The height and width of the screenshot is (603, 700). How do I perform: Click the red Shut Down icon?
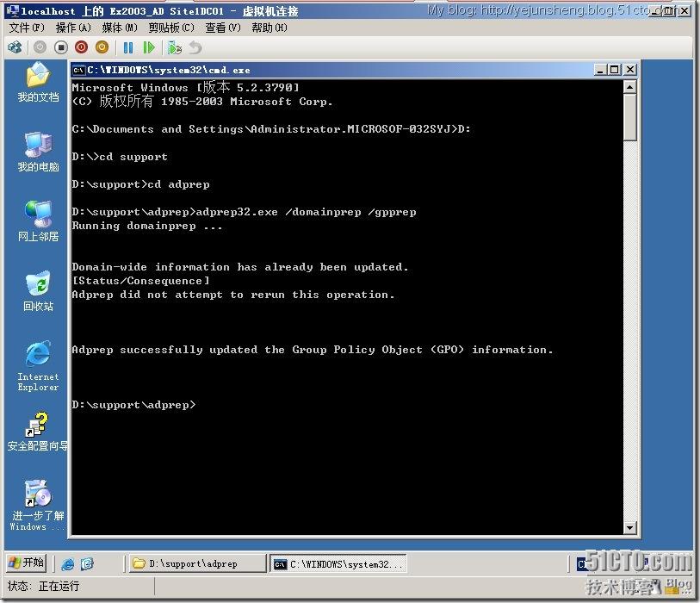81,47
